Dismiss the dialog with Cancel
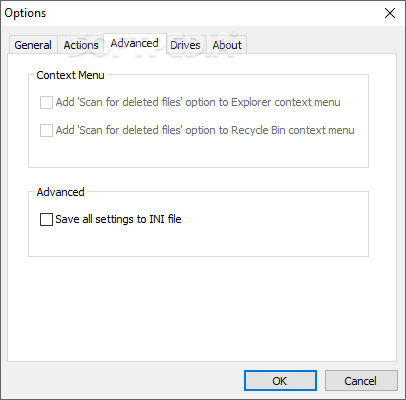The image size is (406, 400). pos(361,380)
